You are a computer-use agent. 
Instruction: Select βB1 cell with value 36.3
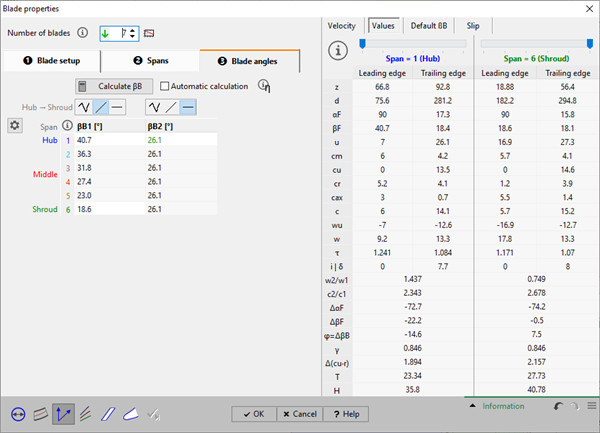[109, 154]
